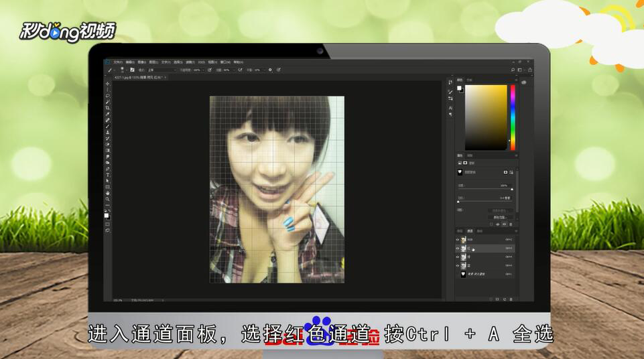Select the Gradient tool

point(108,150)
